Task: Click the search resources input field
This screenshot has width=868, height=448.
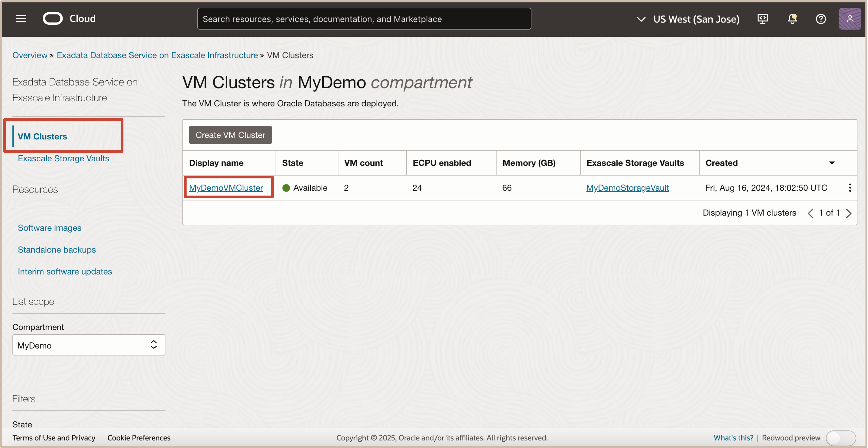Action: click(x=364, y=19)
